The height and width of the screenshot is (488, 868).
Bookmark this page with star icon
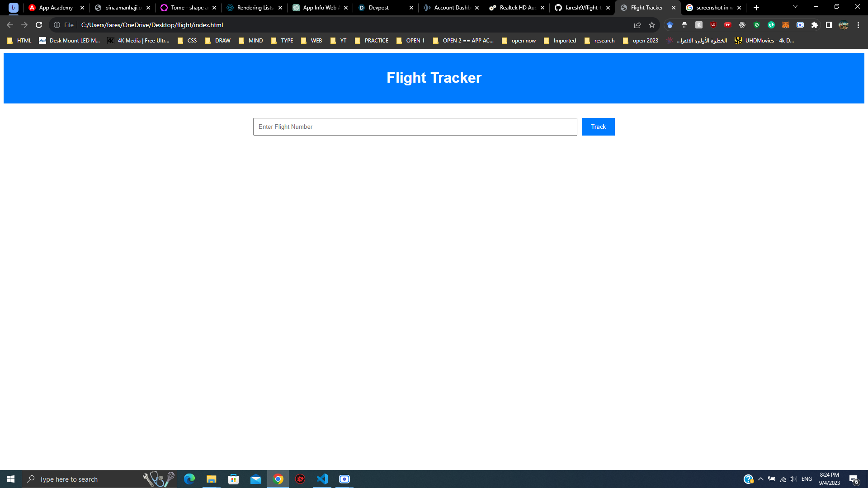pos(651,25)
